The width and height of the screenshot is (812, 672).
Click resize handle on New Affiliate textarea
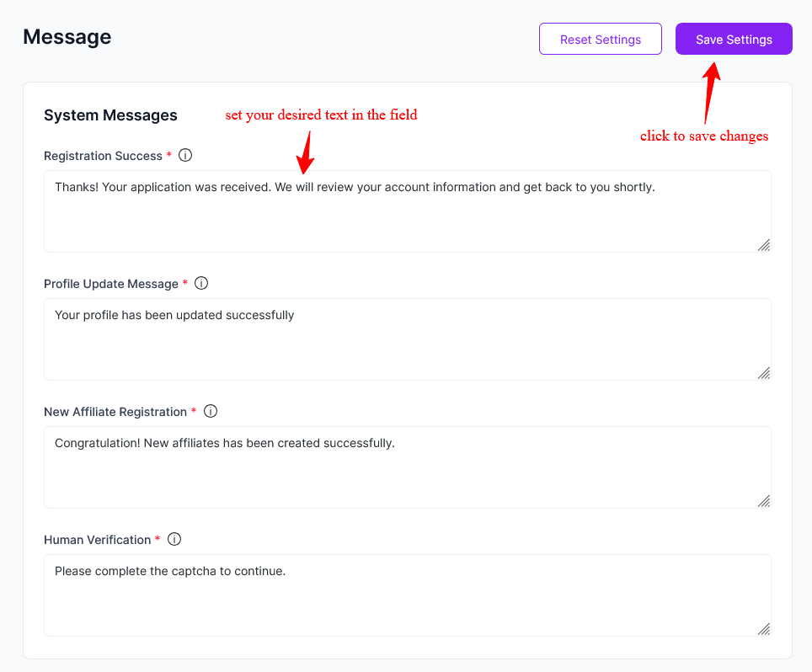[x=763, y=501]
